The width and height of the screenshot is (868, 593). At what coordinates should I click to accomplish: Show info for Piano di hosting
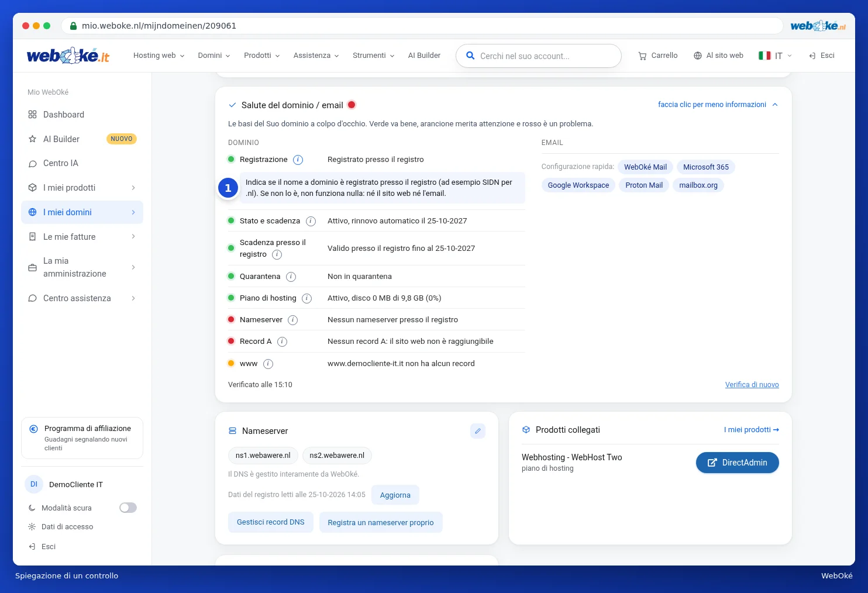point(306,298)
